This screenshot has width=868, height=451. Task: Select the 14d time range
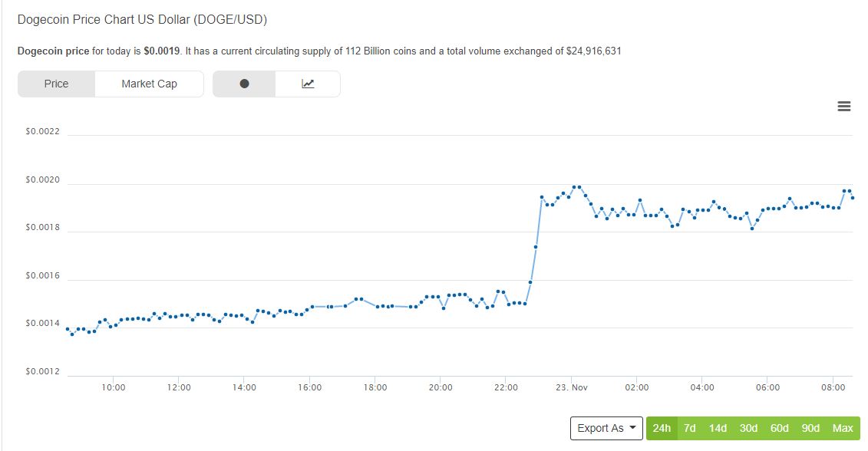click(718, 428)
